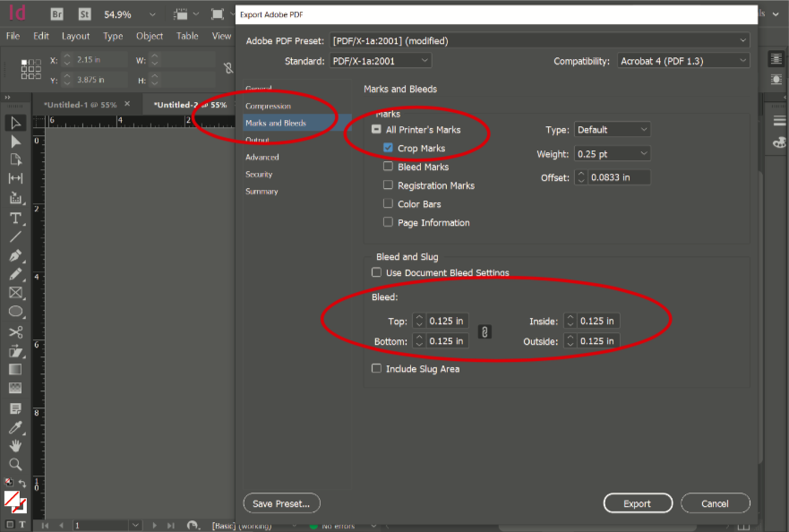
Task: Open Adobe Stock via St icon
Action: [x=84, y=14]
